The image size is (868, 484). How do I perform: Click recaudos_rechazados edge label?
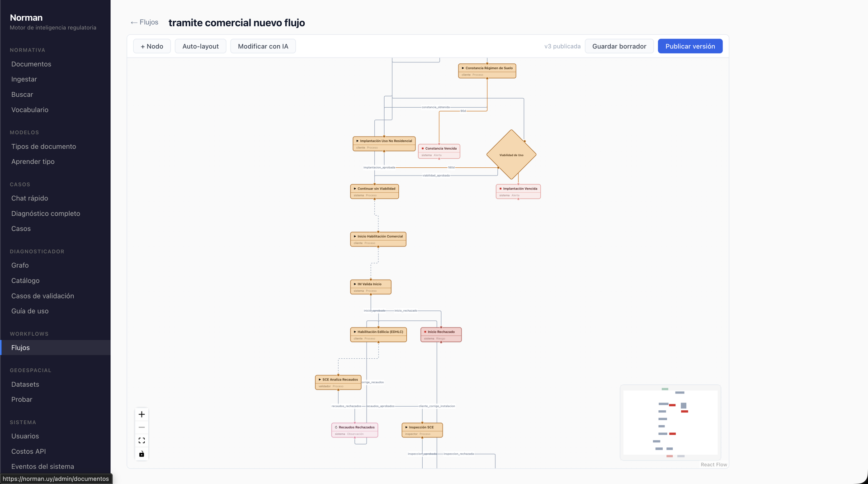pos(346,406)
